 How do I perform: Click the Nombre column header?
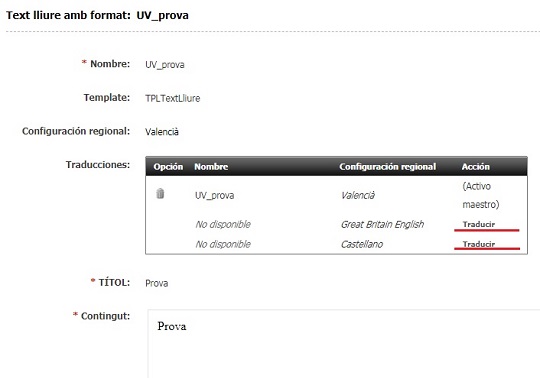pos(211,167)
